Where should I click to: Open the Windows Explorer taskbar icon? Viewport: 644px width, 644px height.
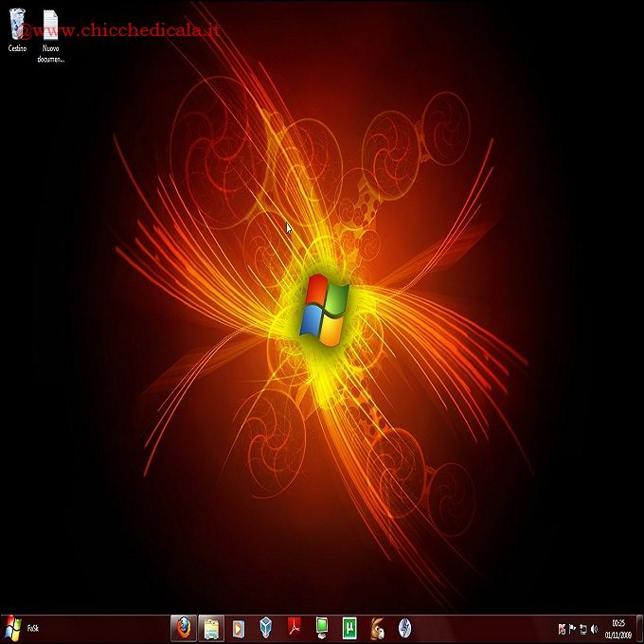(211, 628)
